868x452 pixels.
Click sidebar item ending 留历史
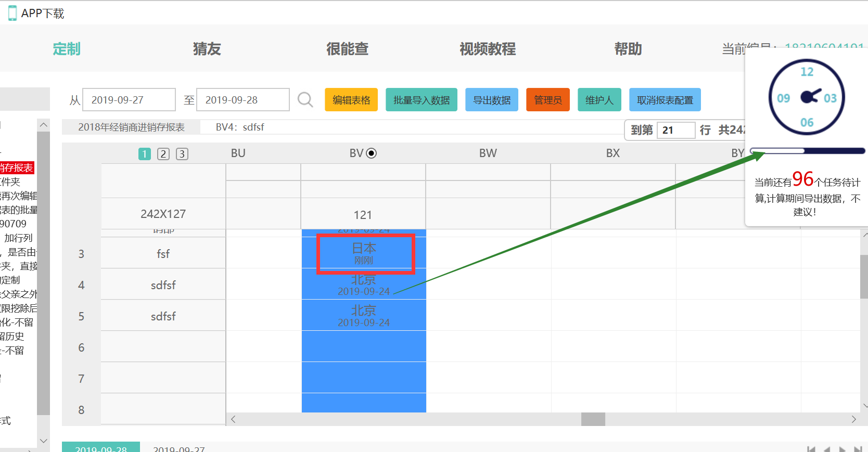point(12,336)
